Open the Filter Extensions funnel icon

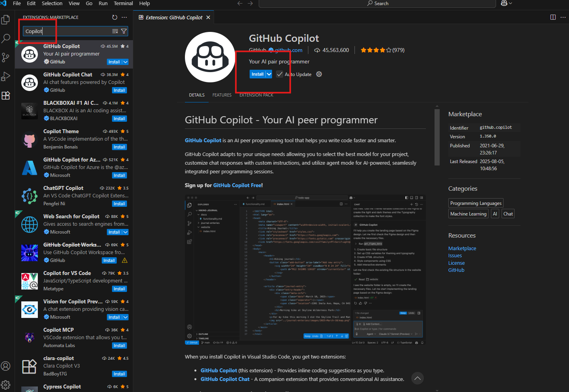tap(124, 31)
